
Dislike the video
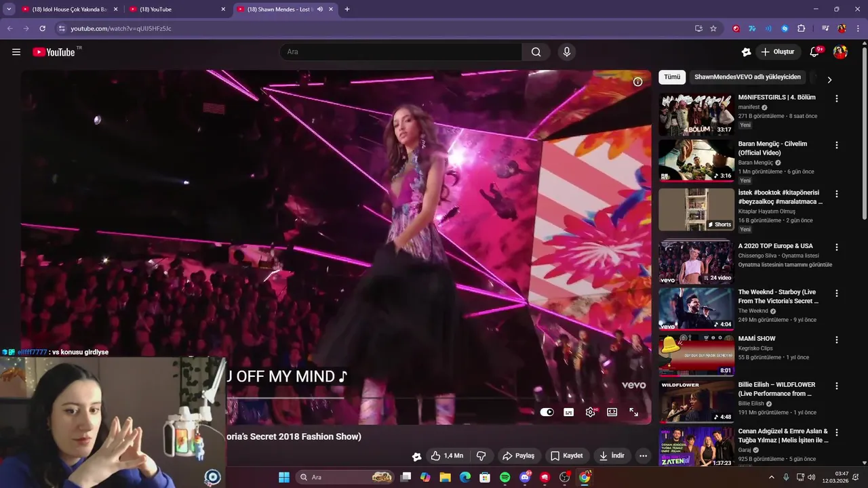tap(481, 456)
